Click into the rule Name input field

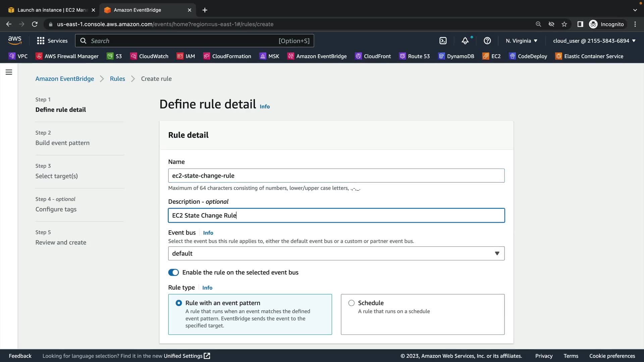point(336,176)
